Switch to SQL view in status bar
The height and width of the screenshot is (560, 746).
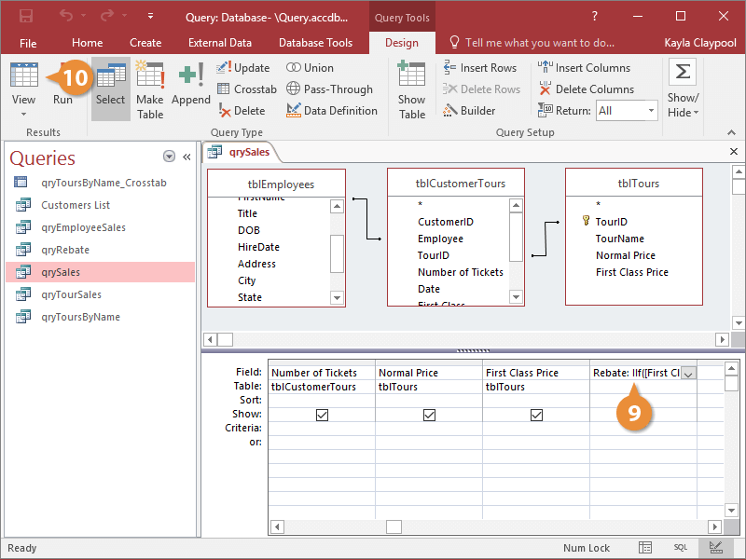[x=681, y=548]
